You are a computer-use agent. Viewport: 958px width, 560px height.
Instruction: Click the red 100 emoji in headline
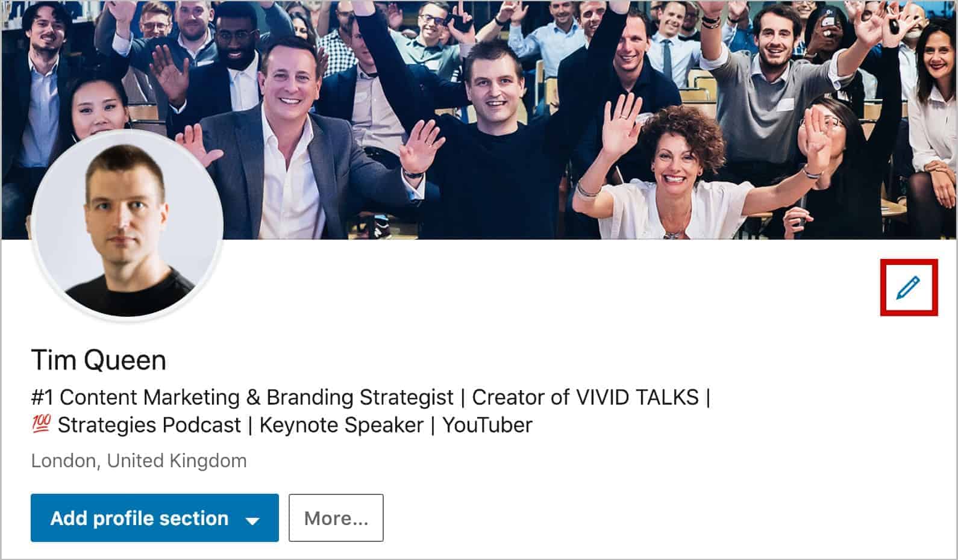click(41, 425)
